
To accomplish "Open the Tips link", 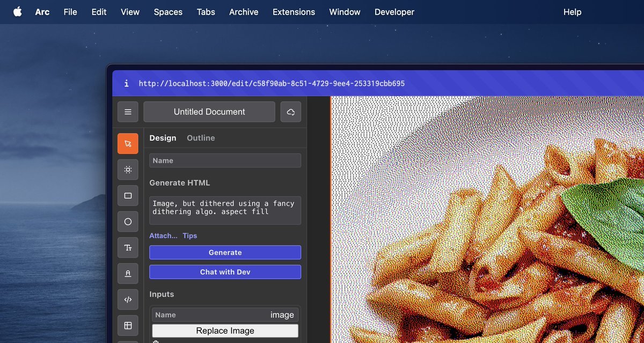I will pyautogui.click(x=189, y=236).
